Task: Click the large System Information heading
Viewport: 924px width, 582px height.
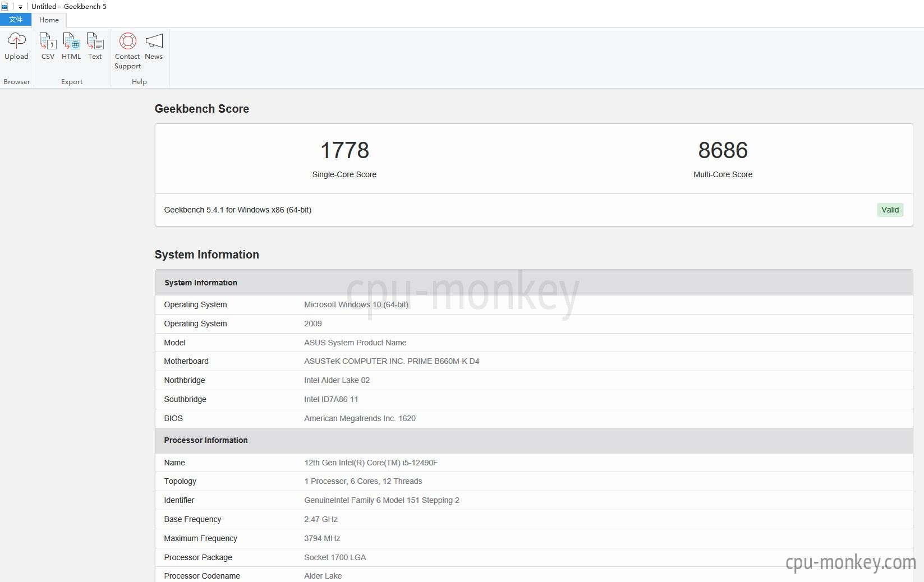Action: [x=207, y=255]
